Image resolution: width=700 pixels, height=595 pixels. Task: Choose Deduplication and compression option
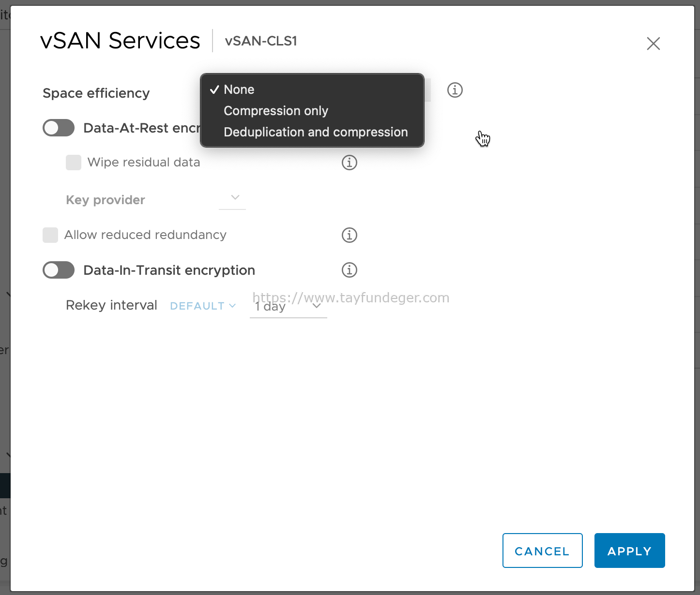click(x=312, y=132)
